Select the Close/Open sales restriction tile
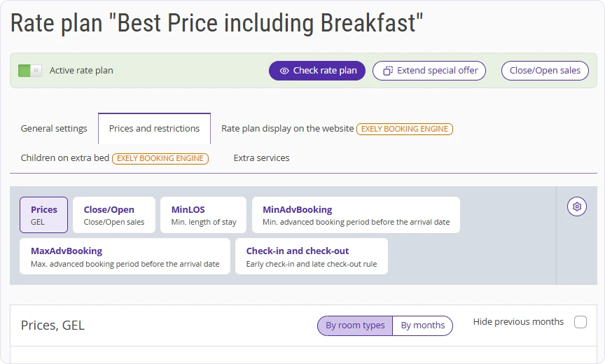 (114, 215)
